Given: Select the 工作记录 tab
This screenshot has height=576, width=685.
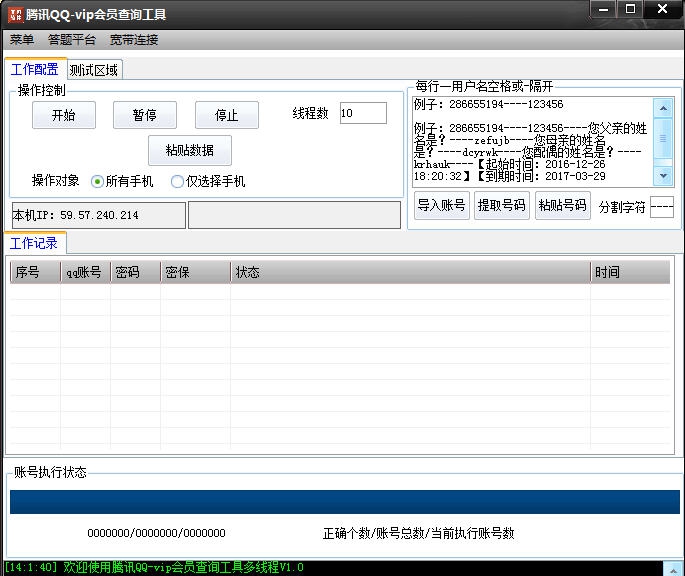Looking at the screenshot, I should 34,243.
